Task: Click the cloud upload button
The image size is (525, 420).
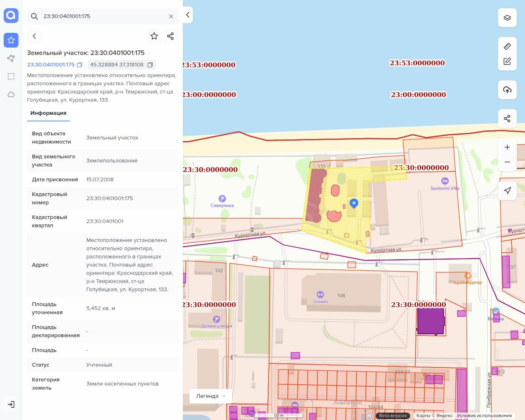Action: (507, 90)
